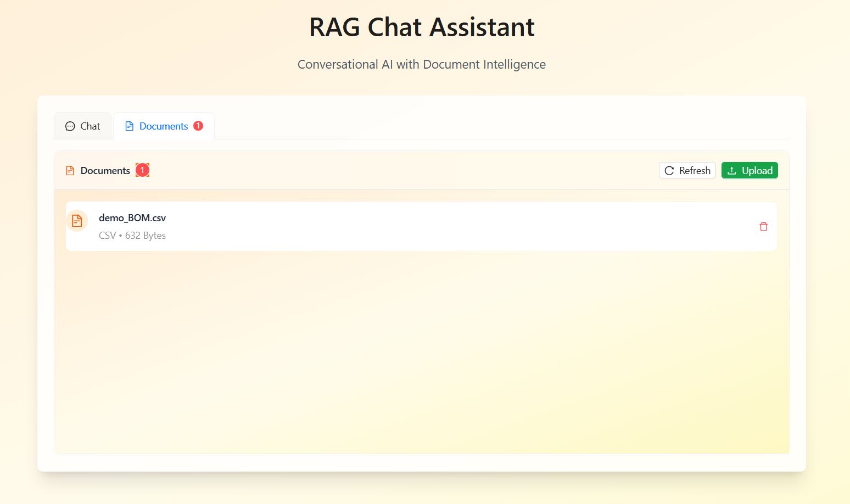This screenshot has width=850, height=504.
Task: Select the demo_BOM.csv document row
Action: (422, 226)
